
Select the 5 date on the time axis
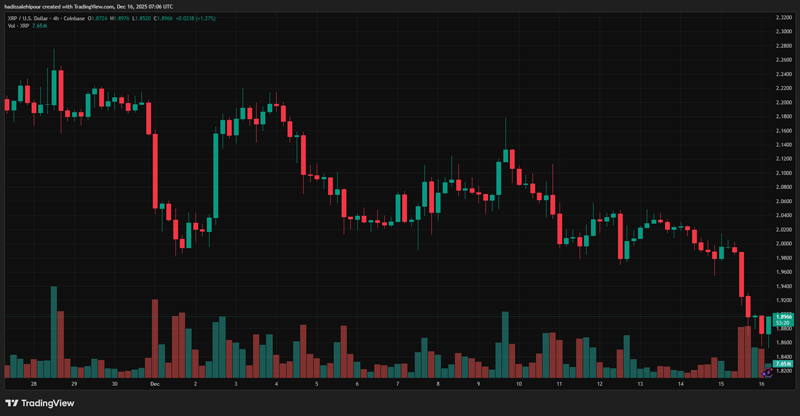[317, 383]
